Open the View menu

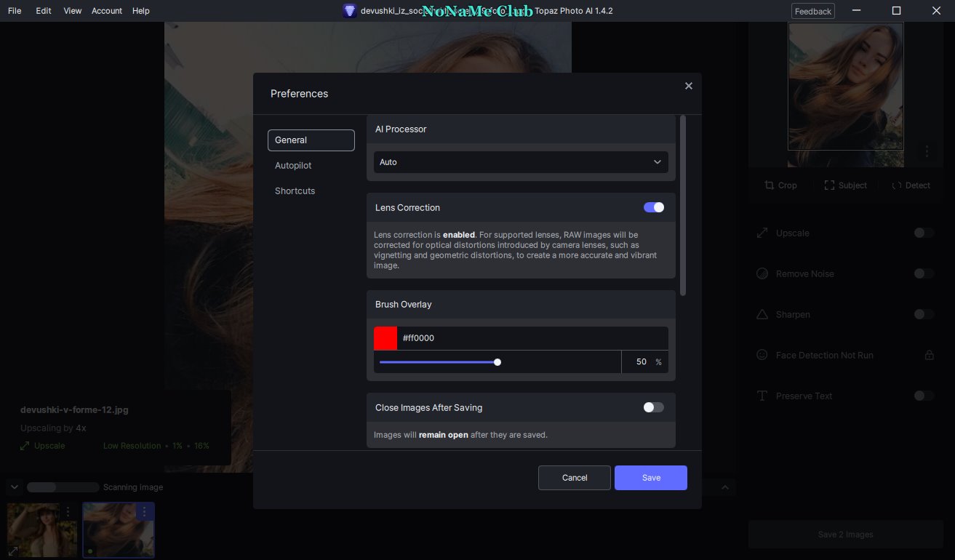[x=72, y=11]
